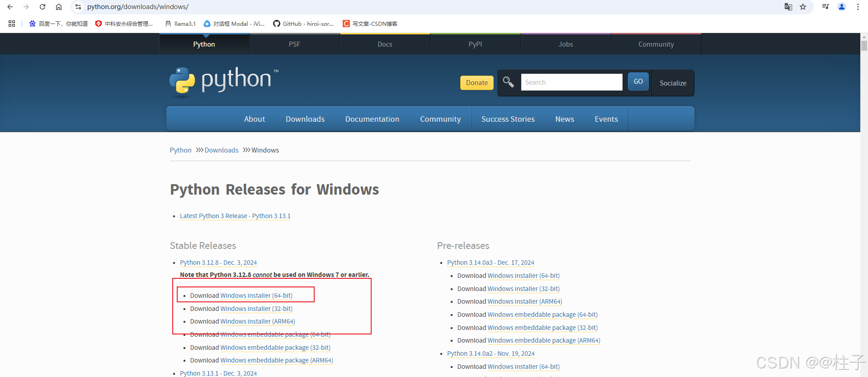Download stable Windows installer (64-bit) for 3.12.8
This screenshot has height=377, width=868.
256,296
